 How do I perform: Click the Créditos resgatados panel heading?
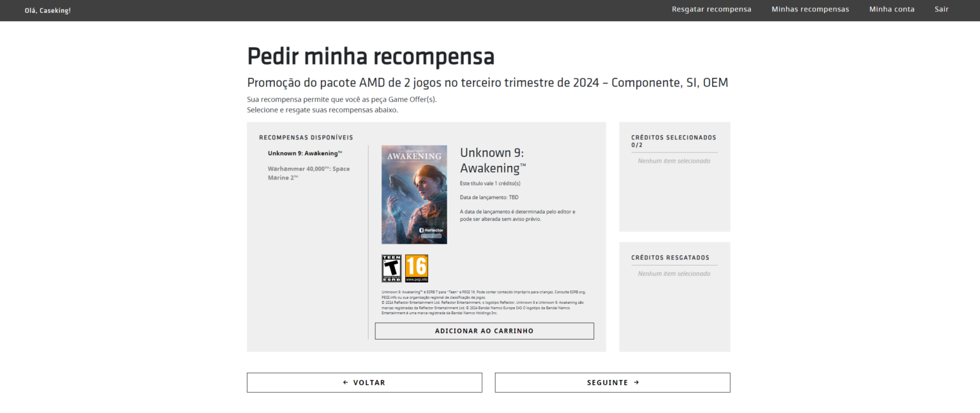[x=670, y=258]
